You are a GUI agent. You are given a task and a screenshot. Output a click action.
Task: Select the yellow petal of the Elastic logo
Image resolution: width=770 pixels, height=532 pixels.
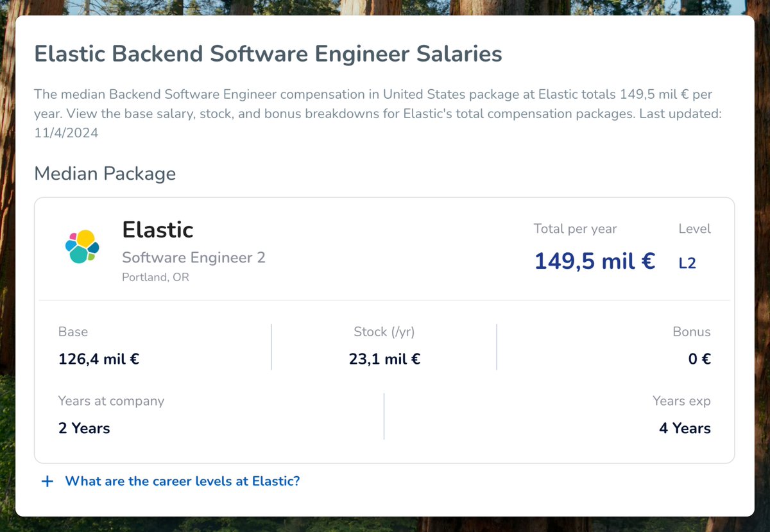pos(84,239)
